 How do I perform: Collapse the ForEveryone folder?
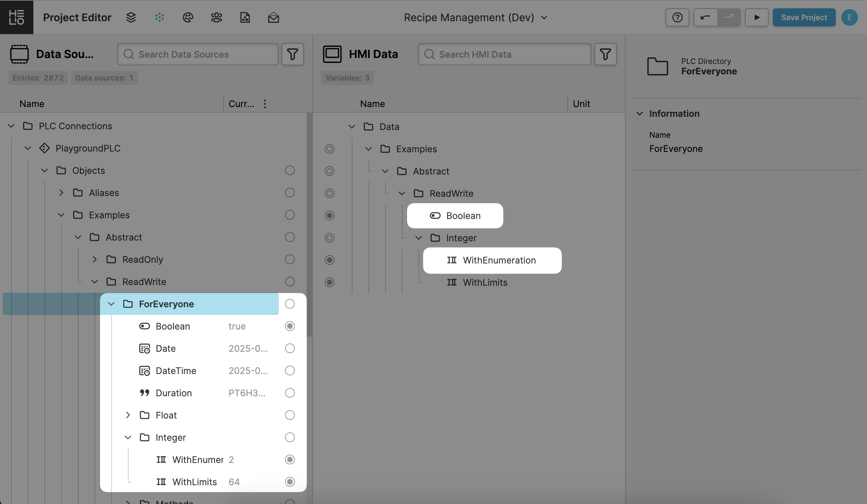(x=111, y=304)
